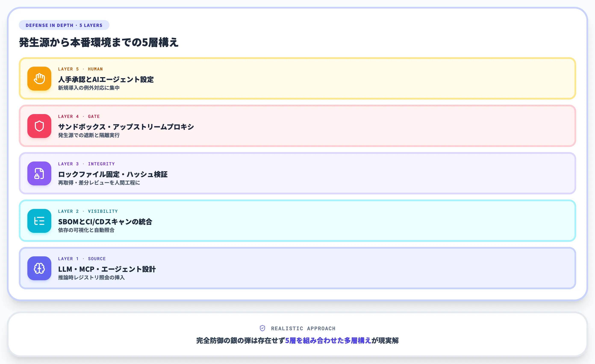This screenshot has height=364, width=595.
Task: Click the subtitle 新規導入の例外対応に集中
Action: click(89, 88)
